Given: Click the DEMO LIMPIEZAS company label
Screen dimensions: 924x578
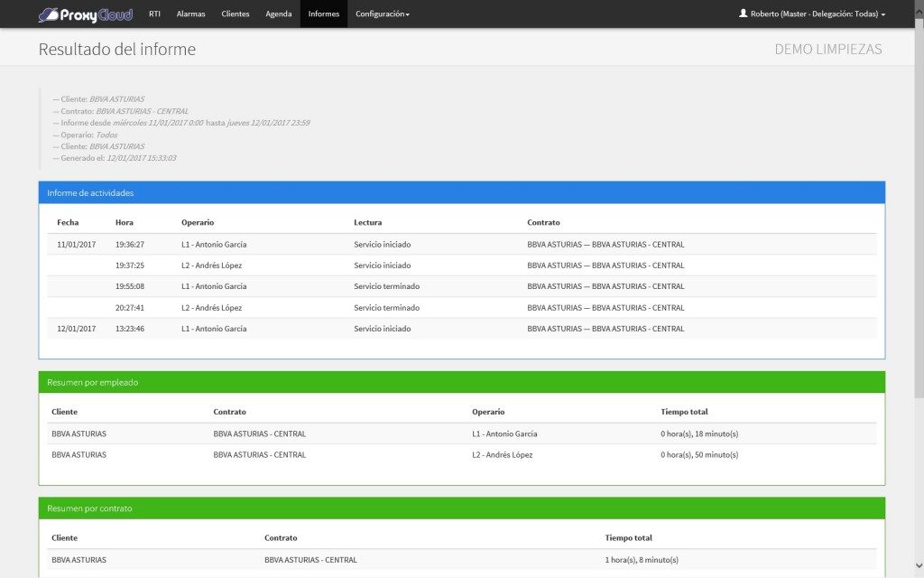Looking at the screenshot, I should point(828,49).
